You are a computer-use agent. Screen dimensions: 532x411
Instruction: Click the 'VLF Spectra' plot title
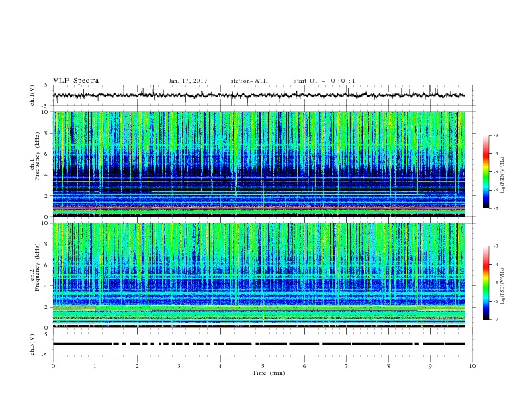coord(76,81)
